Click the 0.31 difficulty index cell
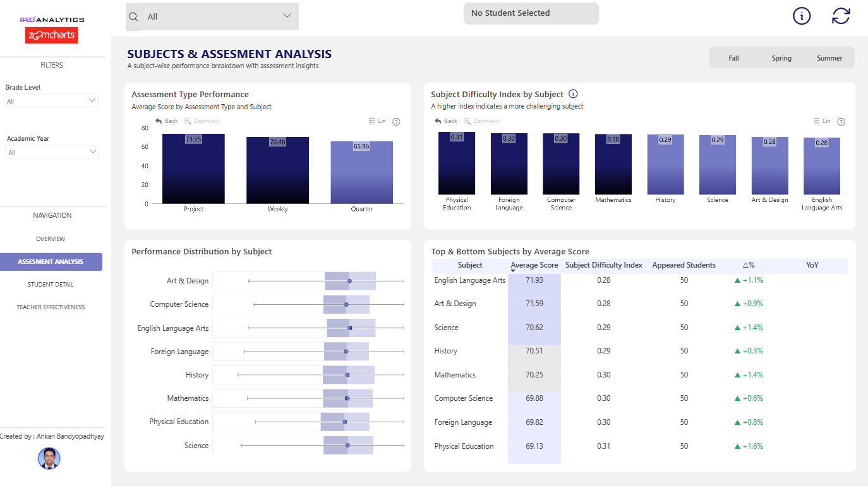The width and height of the screenshot is (868, 486). [604, 446]
